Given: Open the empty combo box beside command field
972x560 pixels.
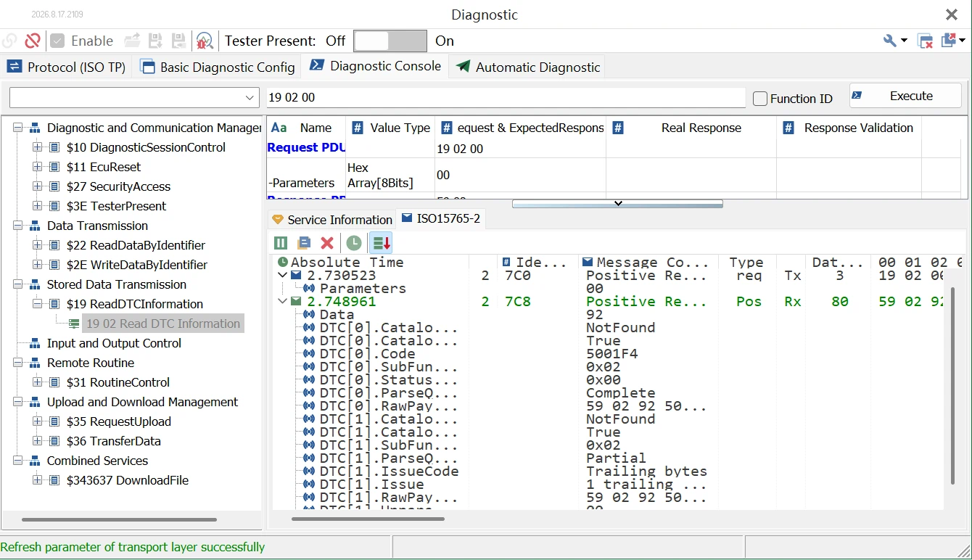Looking at the screenshot, I should (134, 97).
